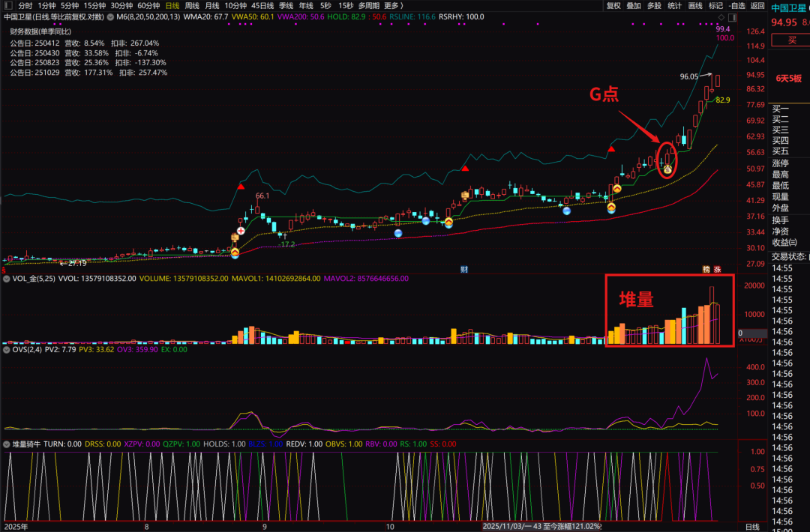Click the 榜 ranking icon at chart bottom
The image size is (810, 532).
pyautogui.click(x=706, y=269)
